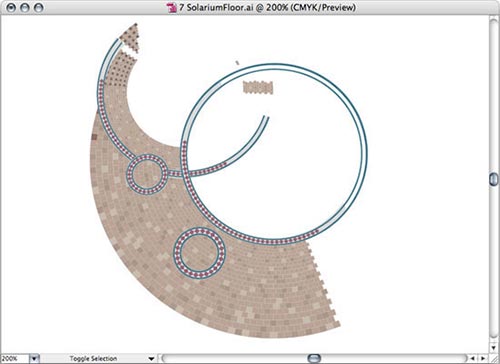Click the vertical scrollbar thumb on the right edge

(x=494, y=179)
